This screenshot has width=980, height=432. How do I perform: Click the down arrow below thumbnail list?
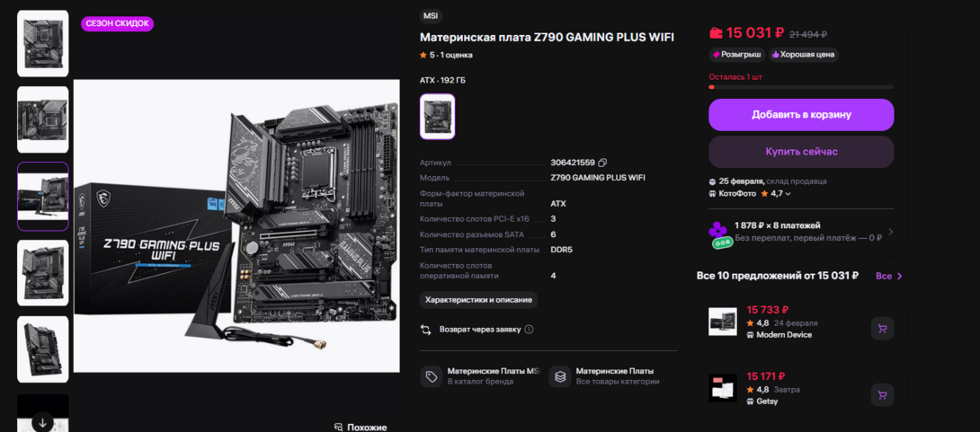pyautogui.click(x=42, y=421)
